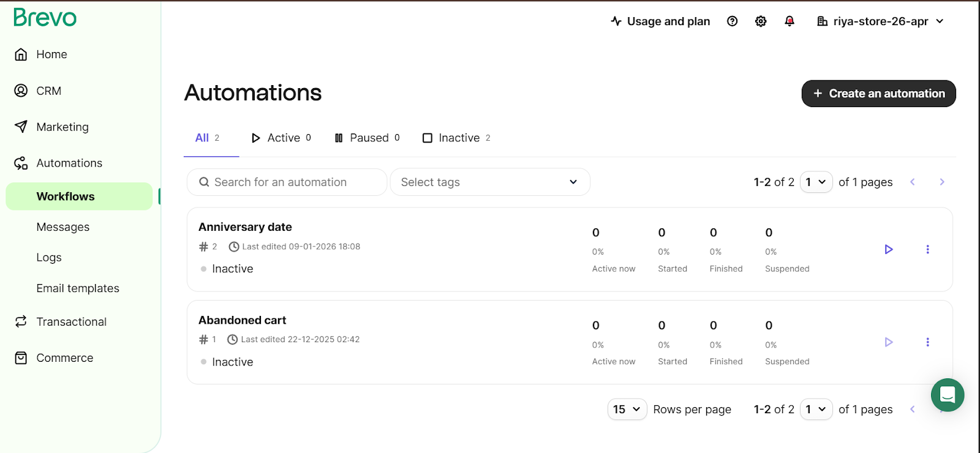
Task: Activate the Anniversary date automation
Action: [889, 249]
